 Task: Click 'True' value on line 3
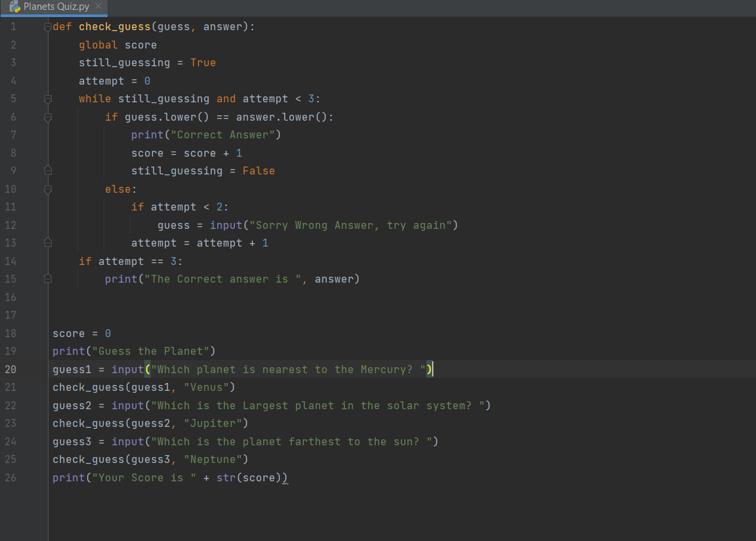[203, 63]
